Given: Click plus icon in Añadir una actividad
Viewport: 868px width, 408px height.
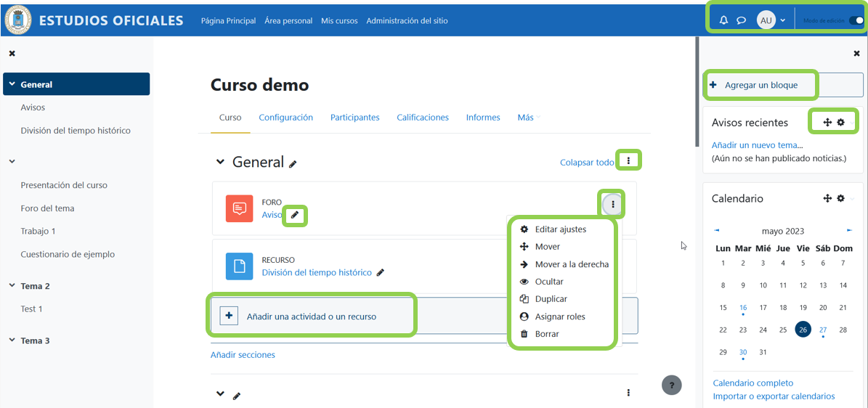Looking at the screenshot, I should click(x=229, y=315).
